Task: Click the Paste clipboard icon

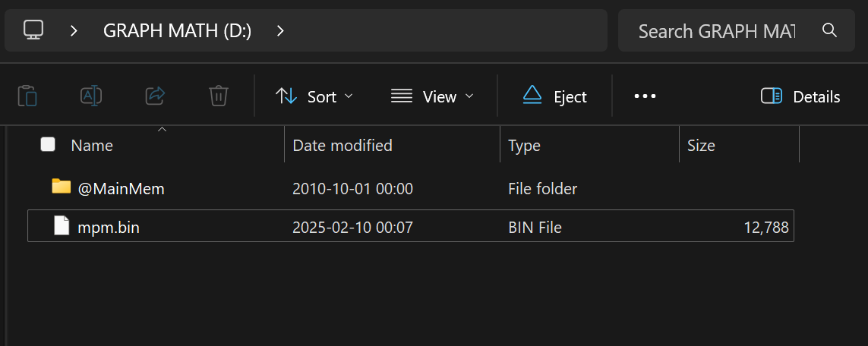Action: [x=27, y=96]
